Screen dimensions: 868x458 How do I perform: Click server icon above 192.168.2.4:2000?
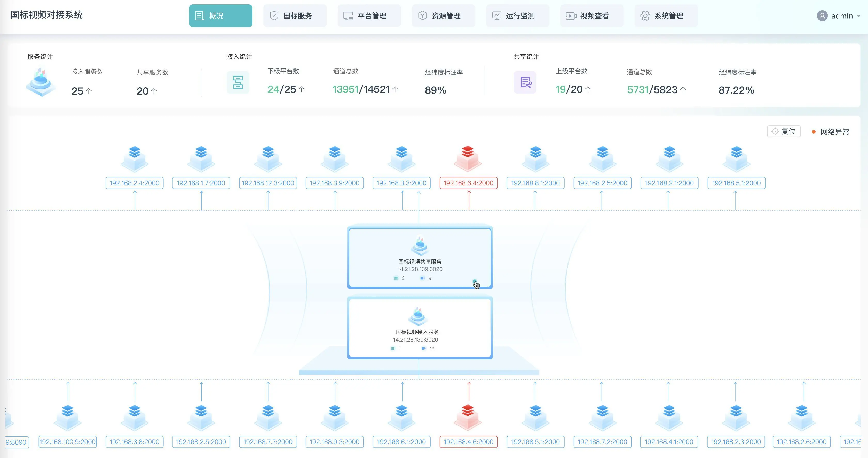tap(135, 158)
